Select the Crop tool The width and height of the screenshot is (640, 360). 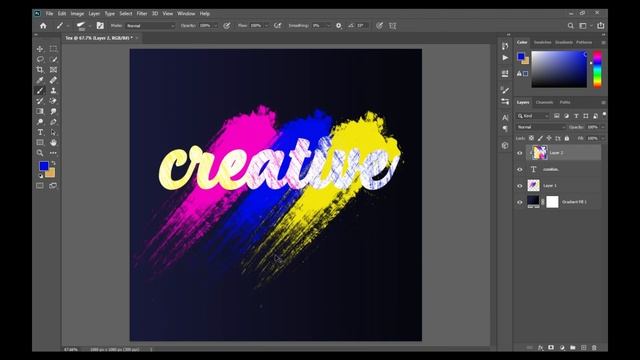pyautogui.click(x=40, y=70)
